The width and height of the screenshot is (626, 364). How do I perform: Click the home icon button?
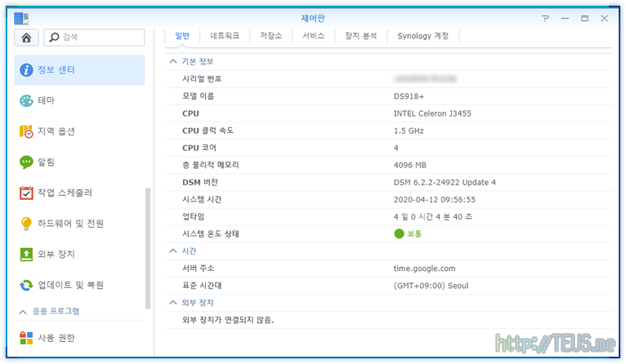(x=26, y=38)
